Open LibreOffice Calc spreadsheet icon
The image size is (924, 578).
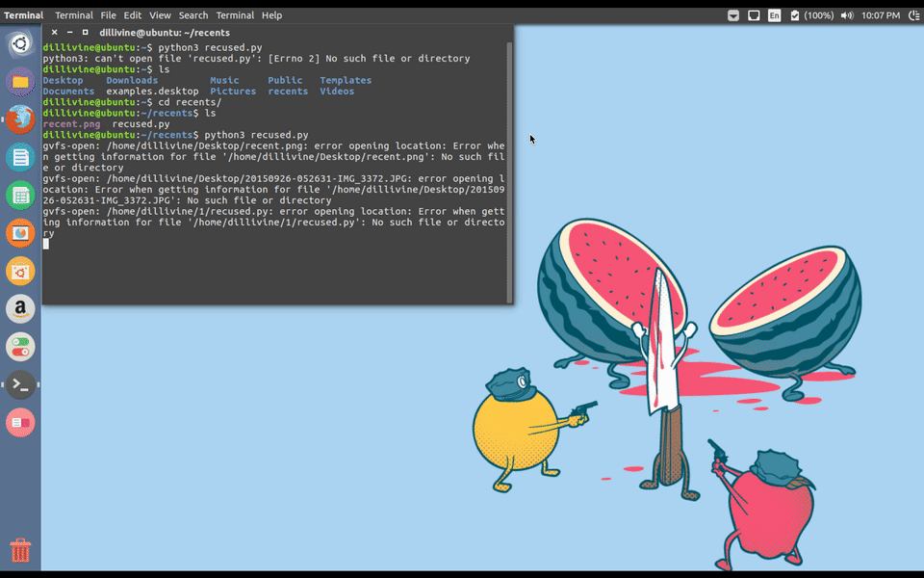[x=20, y=196]
